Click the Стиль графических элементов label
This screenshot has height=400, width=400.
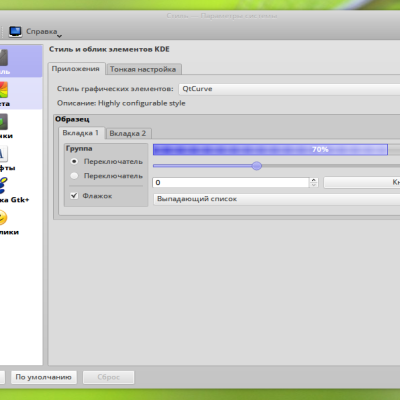(115, 89)
